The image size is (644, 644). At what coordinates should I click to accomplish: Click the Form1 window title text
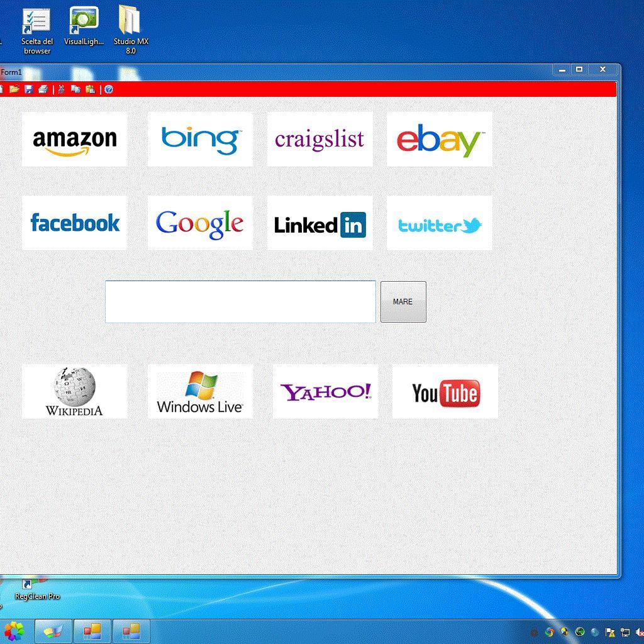click(x=11, y=72)
